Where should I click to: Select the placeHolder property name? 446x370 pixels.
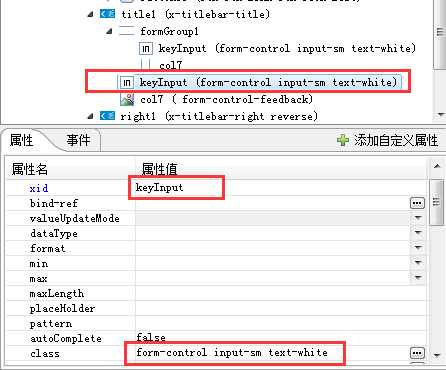[62, 309]
